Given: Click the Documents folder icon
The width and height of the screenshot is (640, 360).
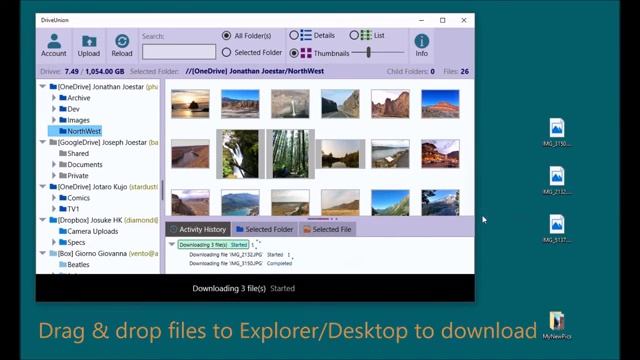Looking at the screenshot, I should pyautogui.click(x=63, y=164).
